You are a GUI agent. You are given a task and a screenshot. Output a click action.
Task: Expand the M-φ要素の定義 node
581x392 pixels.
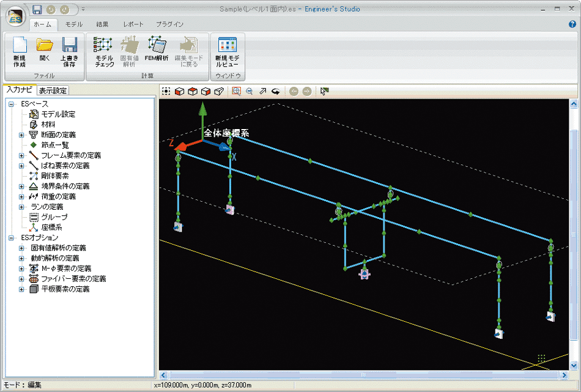(21, 268)
